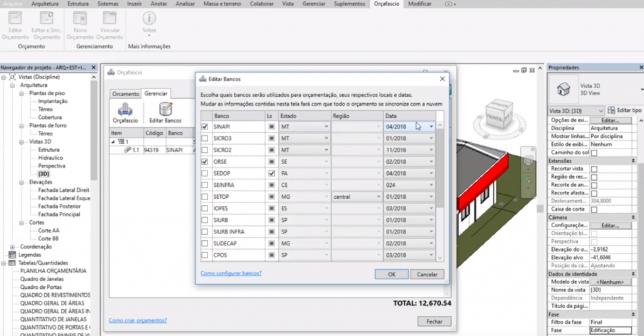Screen dimensions: 644x336
Task: Uncheck the ORSE bank checkbox
Action: tap(204, 162)
